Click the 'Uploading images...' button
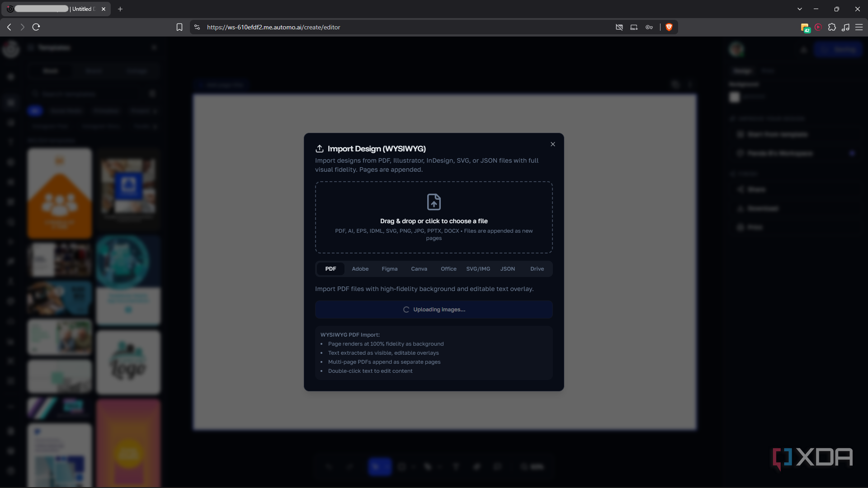Image resolution: width=868 pixels, height=488 pixels. tap(434, 310)
